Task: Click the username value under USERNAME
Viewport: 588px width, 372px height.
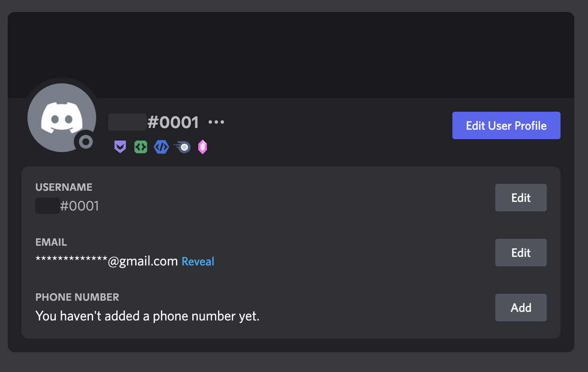Action: pos(67,206)
